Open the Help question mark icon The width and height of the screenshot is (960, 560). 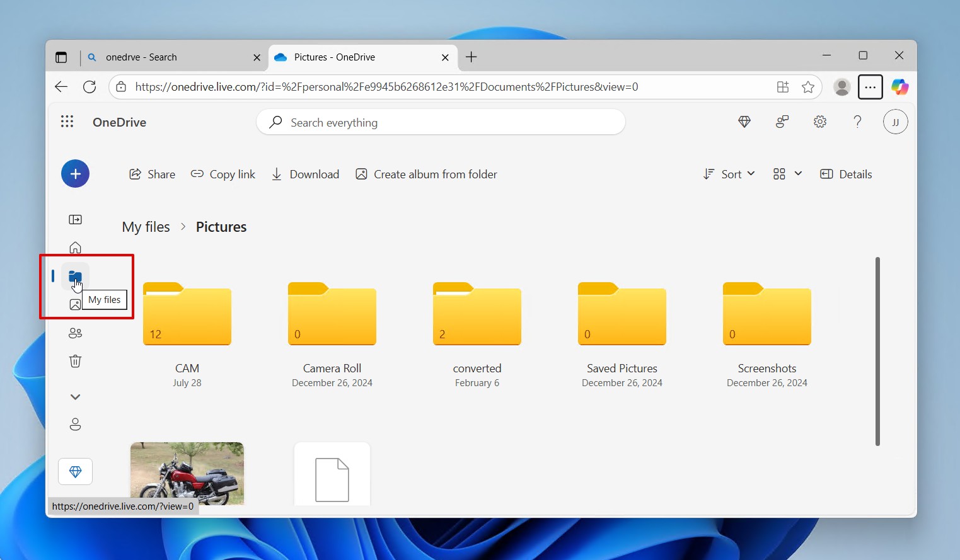(x=857, y=122)
